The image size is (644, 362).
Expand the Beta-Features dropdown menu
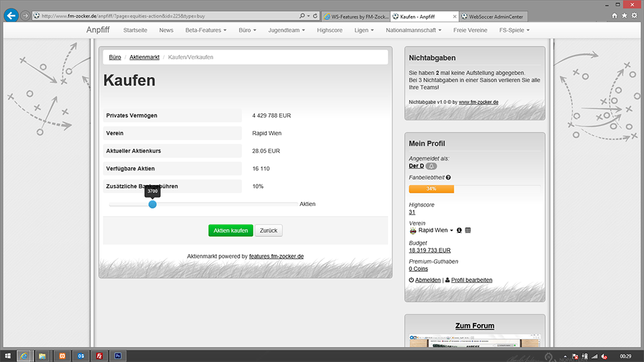(x=205, y=30)
